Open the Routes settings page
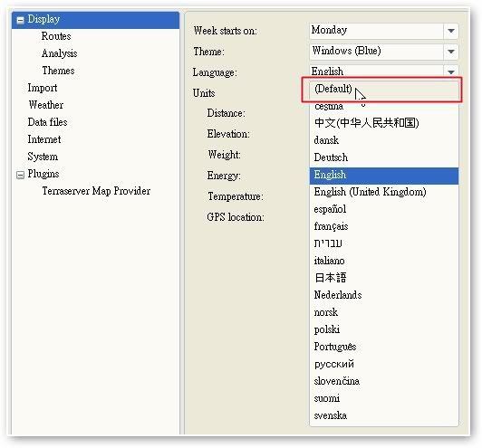 click(56, 36)
